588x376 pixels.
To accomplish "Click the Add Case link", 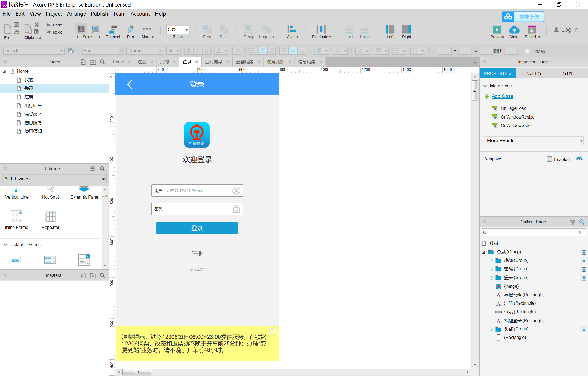I will coord(502,96).
